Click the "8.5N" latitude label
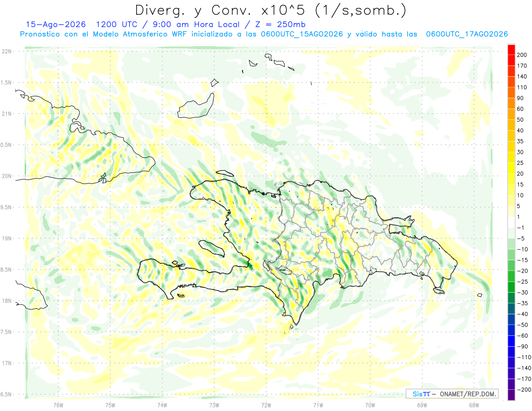The image size is (532, 411). pyautogui.click(x=6, y=270)
